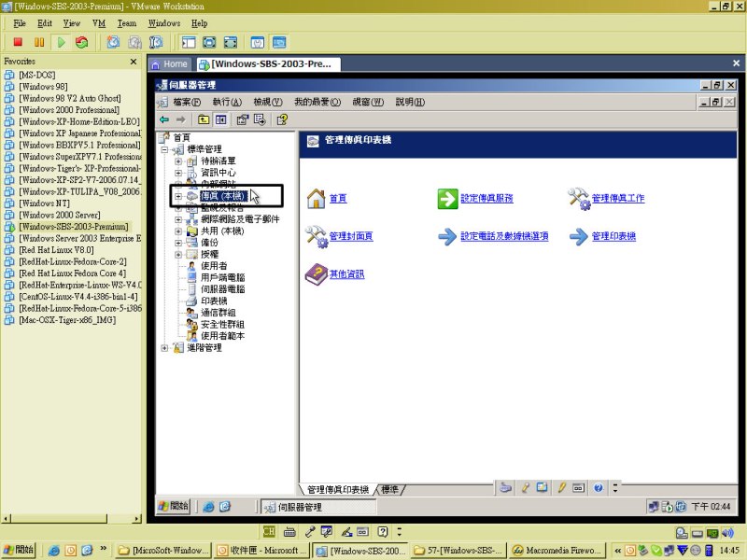Select 使用者 in the console tree
The height and width of the screenshot is (560, 747).
214,266
